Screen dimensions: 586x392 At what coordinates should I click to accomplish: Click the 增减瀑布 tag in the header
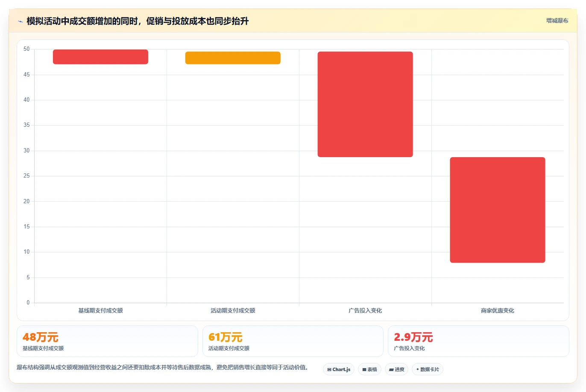557,20
